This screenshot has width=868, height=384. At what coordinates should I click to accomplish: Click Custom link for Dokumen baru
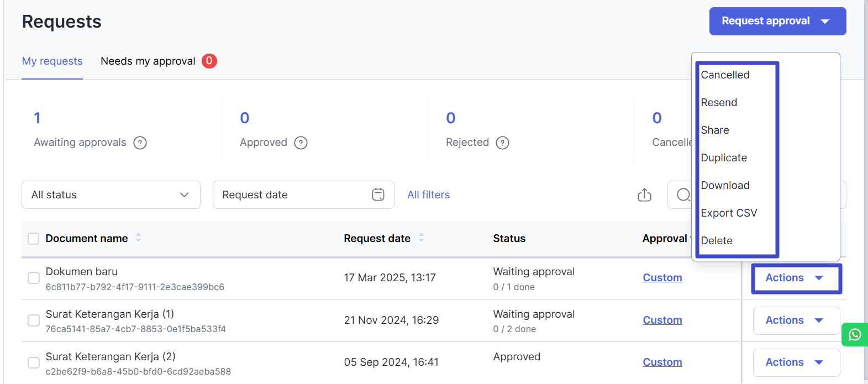662,278
